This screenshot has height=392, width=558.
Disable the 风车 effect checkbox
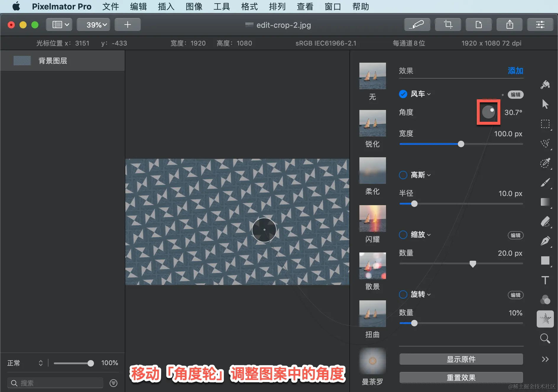coord(403,94)
